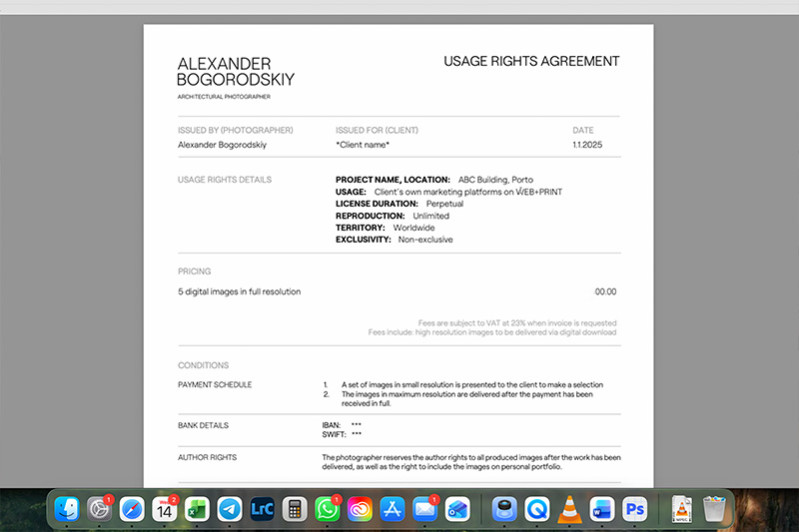Launch Safari browser from the dock

(133, 510)
